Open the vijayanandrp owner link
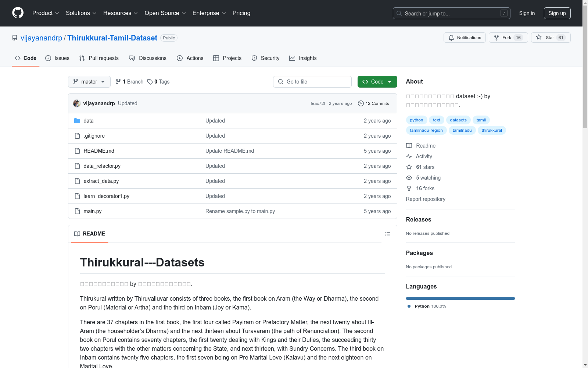The height and width of the screenshot is (368, 588). point(42,38)
